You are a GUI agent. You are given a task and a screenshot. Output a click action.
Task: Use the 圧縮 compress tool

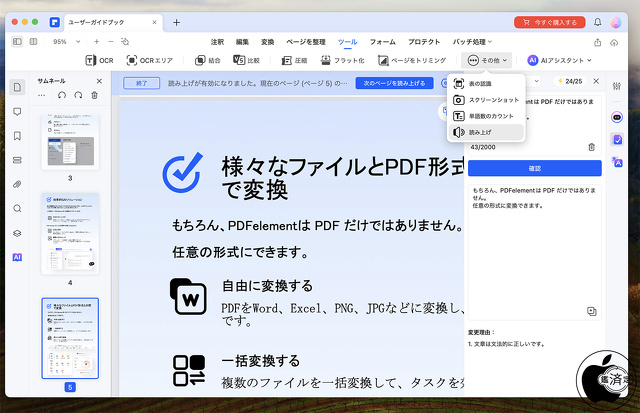tap(294, 60)
